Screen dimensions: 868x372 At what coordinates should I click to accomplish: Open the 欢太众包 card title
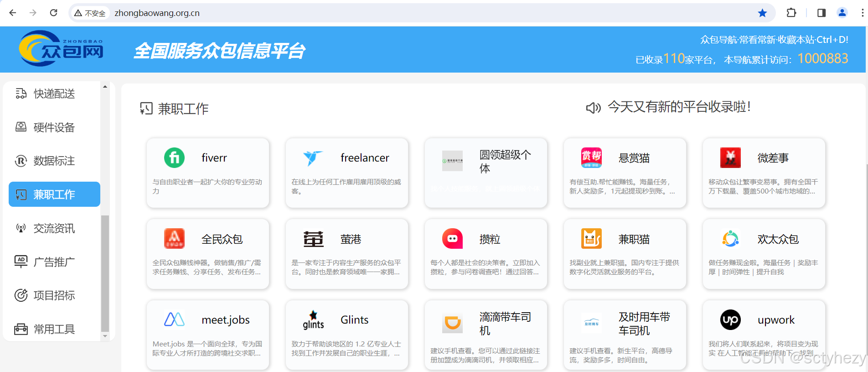coord(778,239)
